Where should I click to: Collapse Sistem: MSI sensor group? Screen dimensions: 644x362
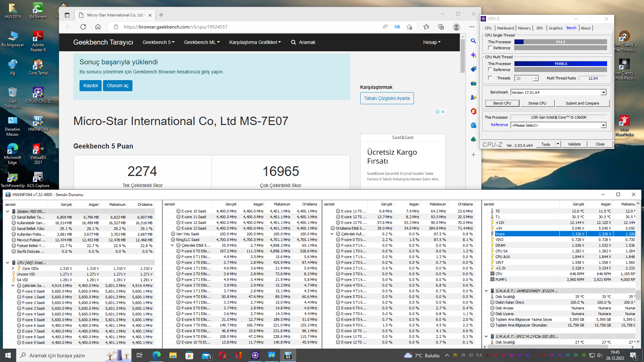click(8, 212)
